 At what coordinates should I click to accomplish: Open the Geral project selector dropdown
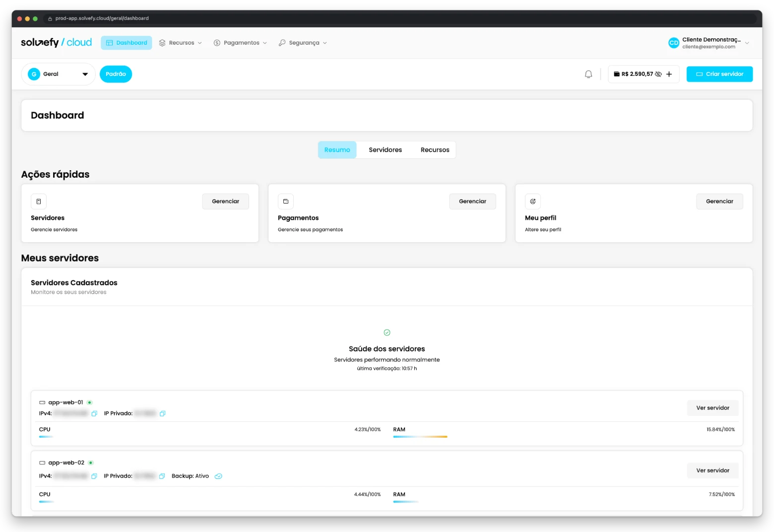(x=58, y=74)
